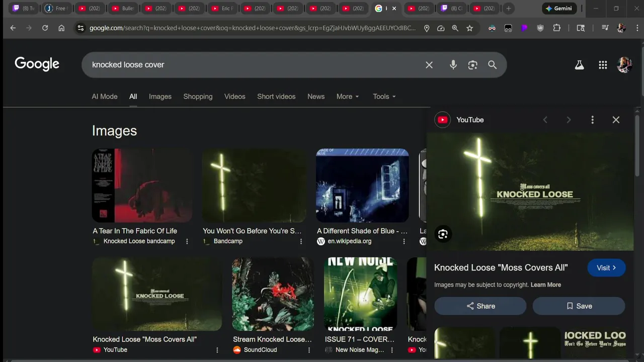Image resolution: width=644 pixels, height=362 pixels.
Task: Open media controls music note icon
Action: click(x=605, y=28)
